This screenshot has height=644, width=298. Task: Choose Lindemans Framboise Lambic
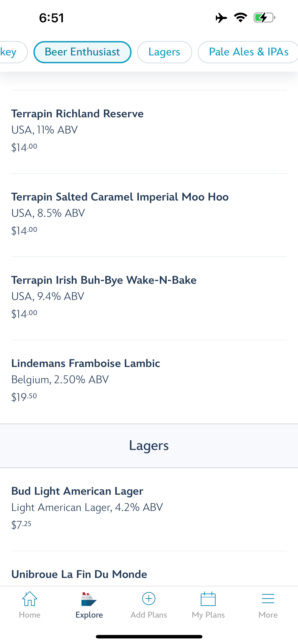point(149,382)
